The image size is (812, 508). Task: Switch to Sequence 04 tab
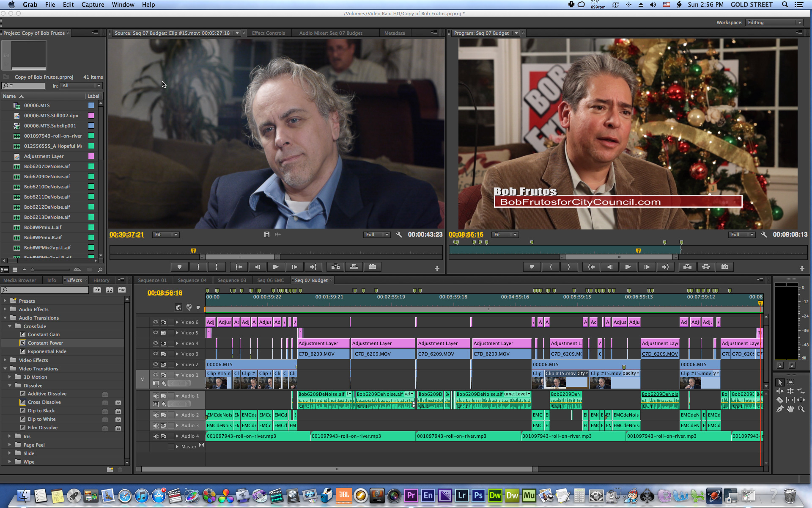[x=192, y=280]
